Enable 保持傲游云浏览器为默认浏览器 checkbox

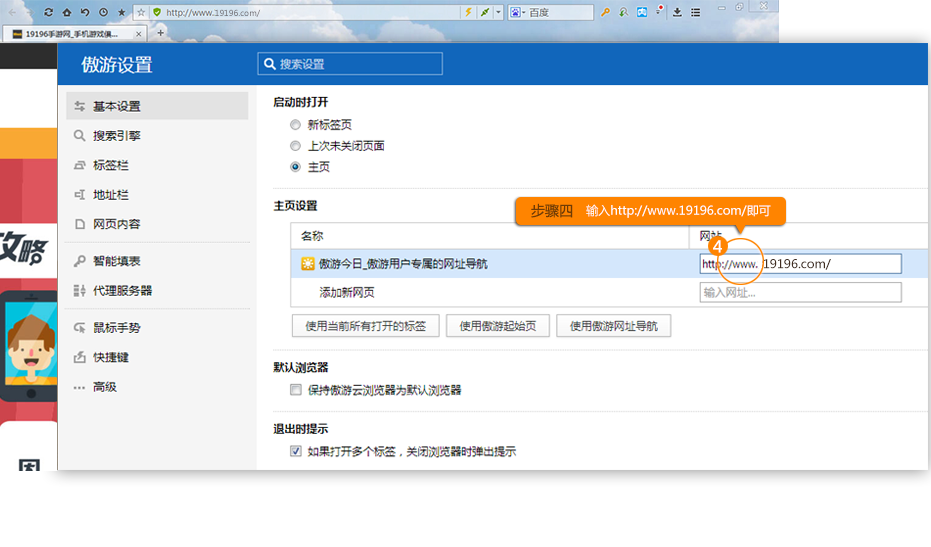point(296,390)
